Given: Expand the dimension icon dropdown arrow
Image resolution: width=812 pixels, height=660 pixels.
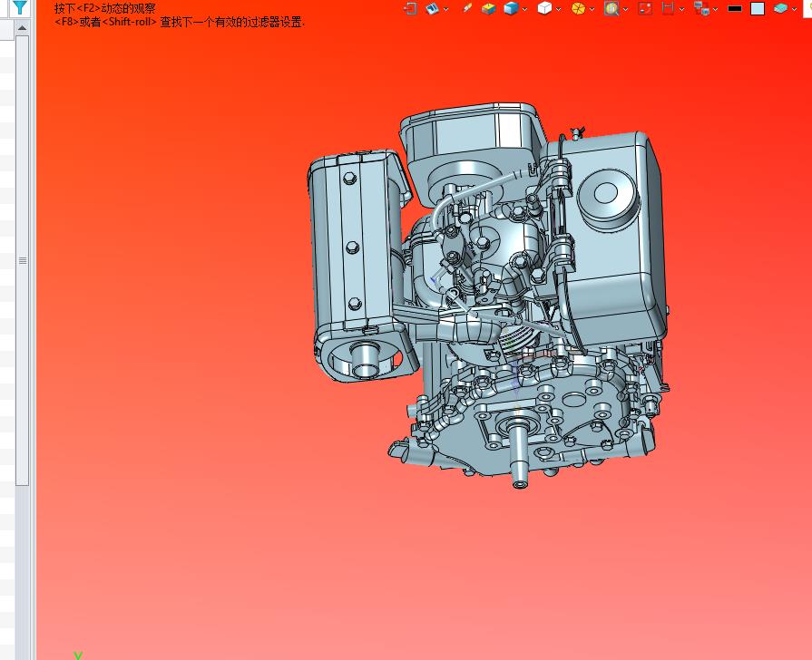Looking at the screenshot, I should [681, 9].
